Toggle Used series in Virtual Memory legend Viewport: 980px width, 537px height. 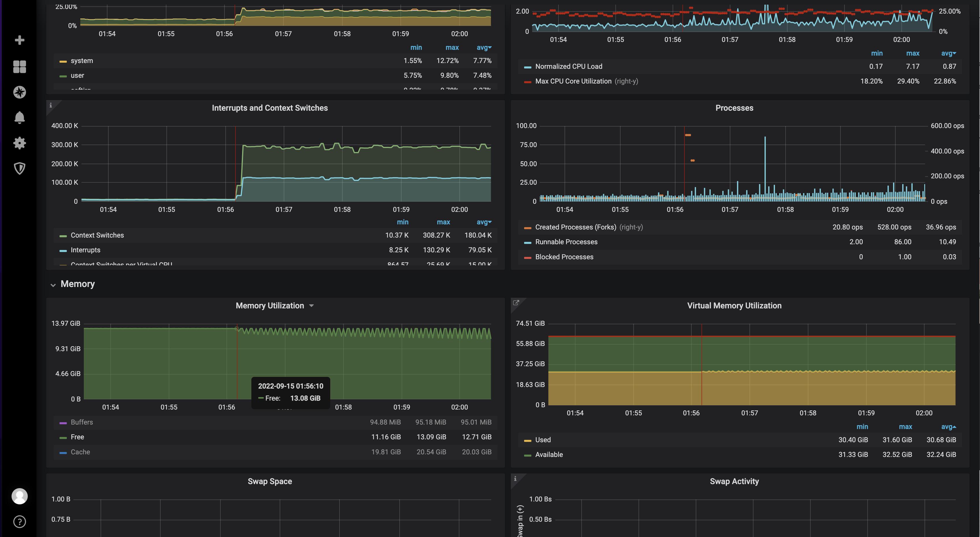click(x=543, y=440)
